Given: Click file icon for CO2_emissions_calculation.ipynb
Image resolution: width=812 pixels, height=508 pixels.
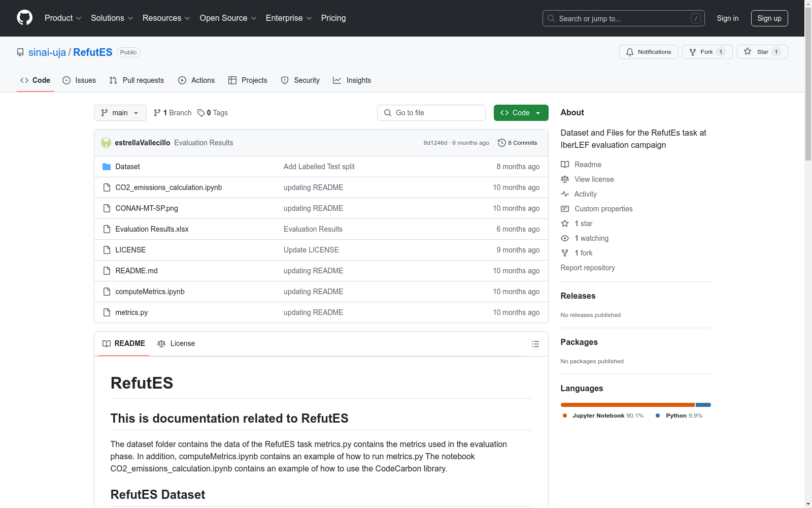Looking at the screenshot, I should 107,187.
